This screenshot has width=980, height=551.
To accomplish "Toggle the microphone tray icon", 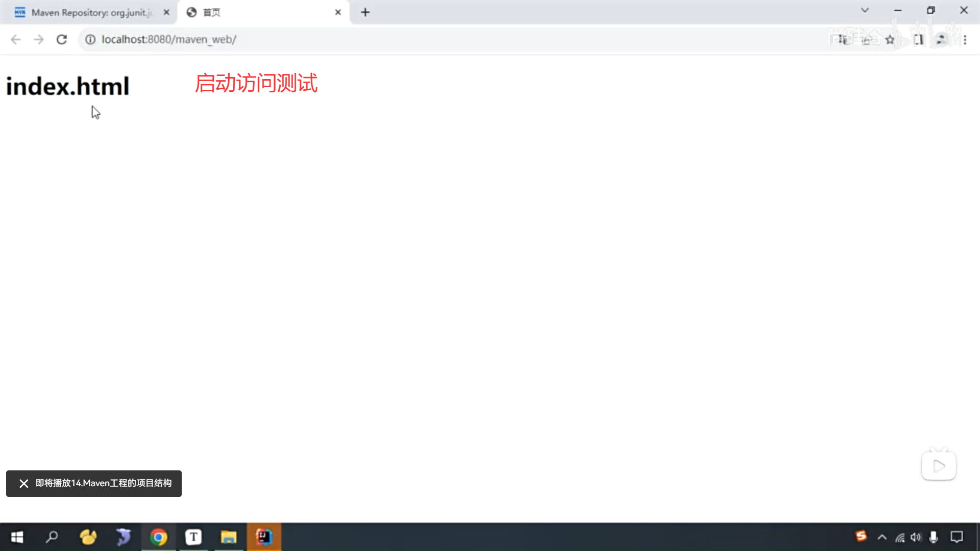I will tap(934, 537).
